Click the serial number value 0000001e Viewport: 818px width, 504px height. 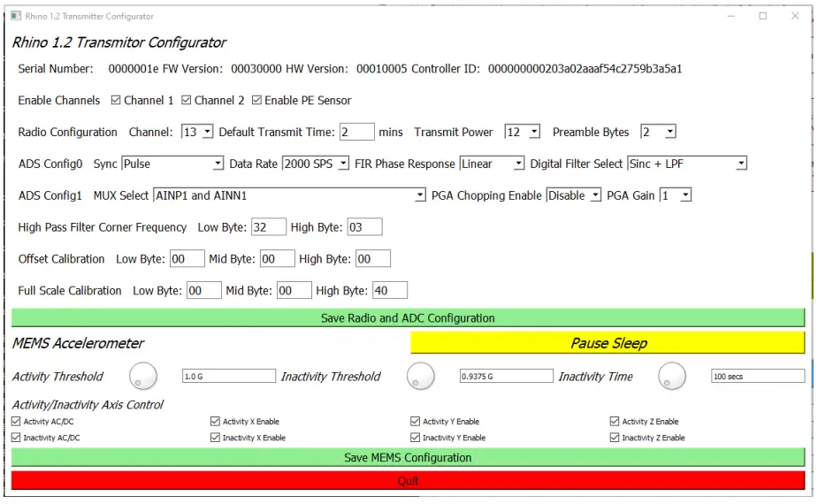coord(133,69)
